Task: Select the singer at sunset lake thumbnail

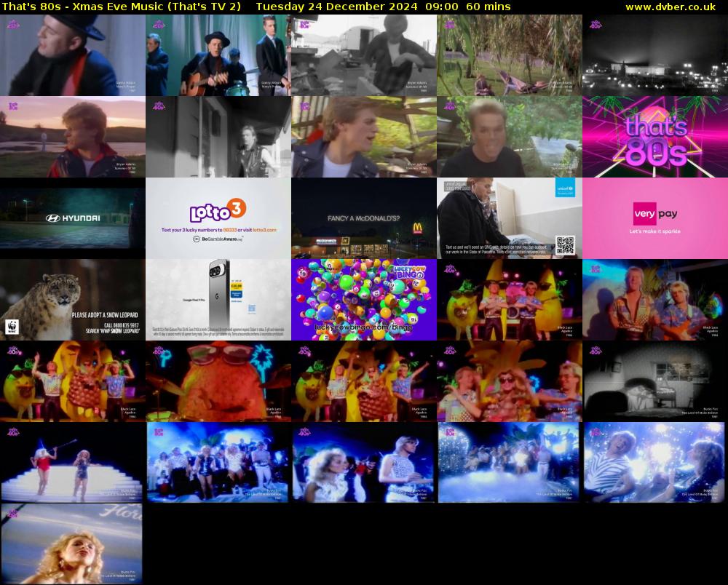Action: [72, 137]
